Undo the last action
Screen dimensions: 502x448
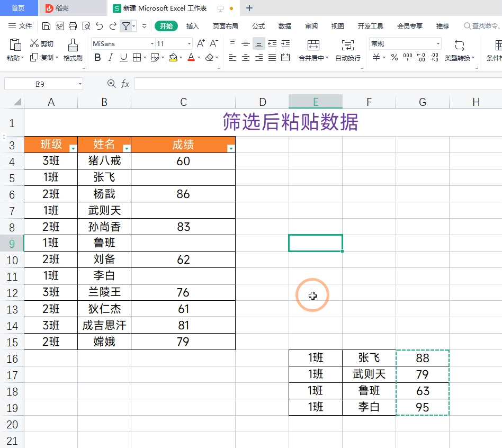coord(100,25)
